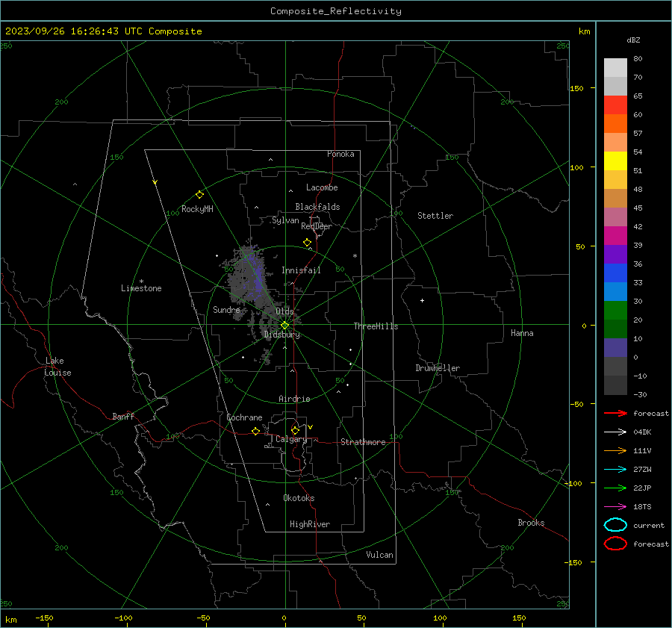Pick the bright yellow 54–51 dBZ swatch
Viewport: 672px width, 628px height.
pyautogui.click(x=615, y=161)
